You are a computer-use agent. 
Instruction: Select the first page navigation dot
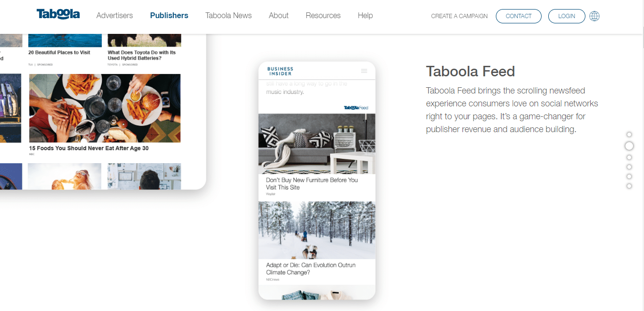point(629,135)
